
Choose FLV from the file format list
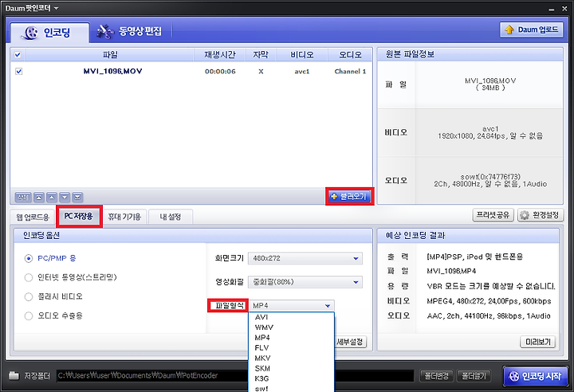[x=292, y=347]
